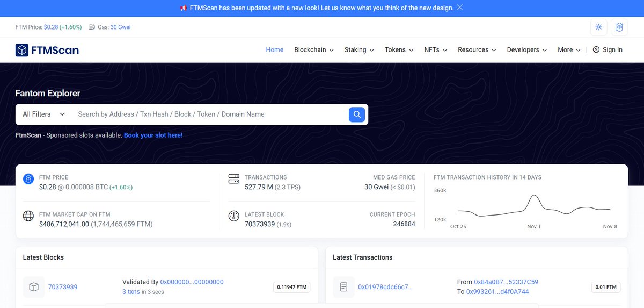Click the FTMScan logo
The image size is (644, 308).
[x=47, y=50]
